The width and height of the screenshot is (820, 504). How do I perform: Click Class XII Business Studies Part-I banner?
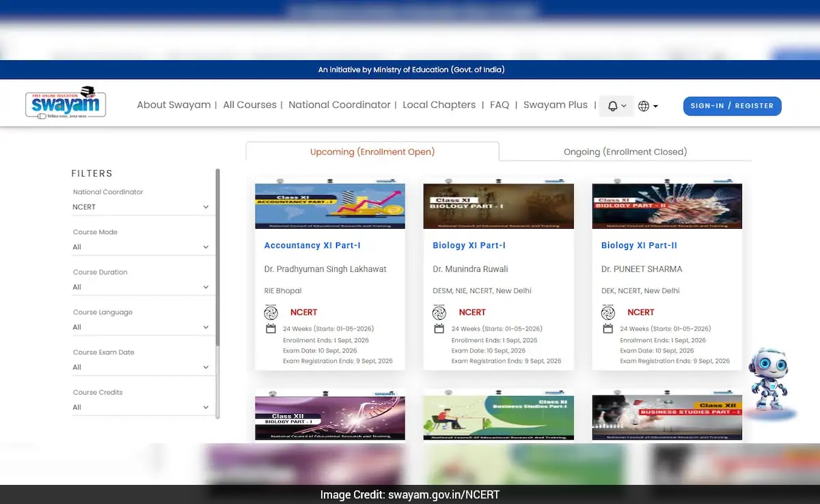tap(667, 415)
